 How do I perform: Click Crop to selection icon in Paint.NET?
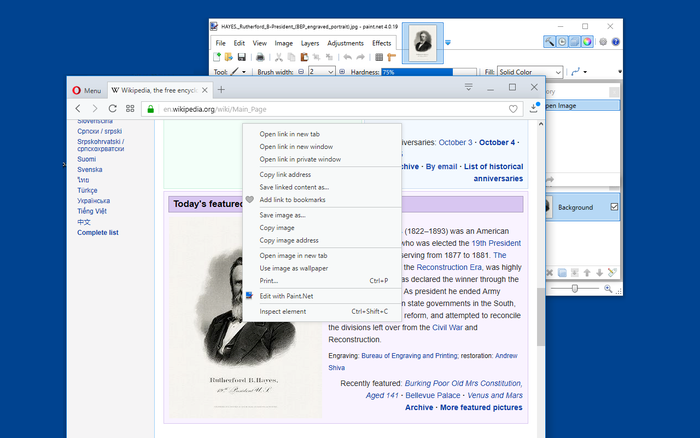[x=317, y=57]
